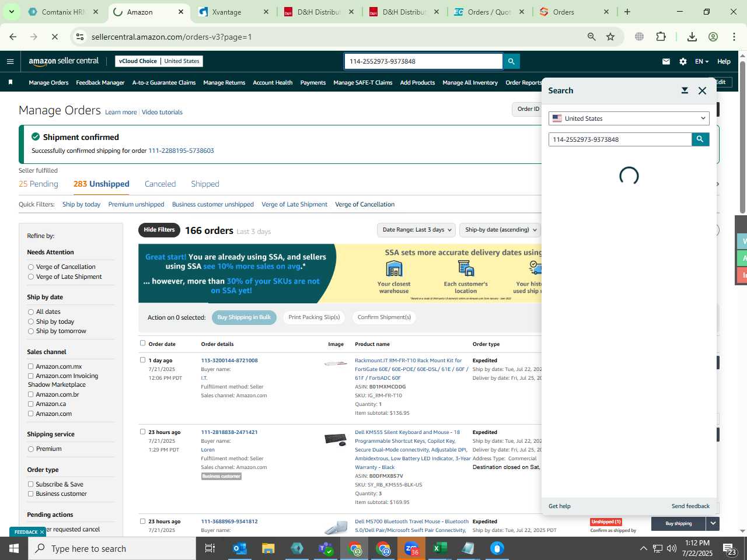Open File Explorer from the taskbar

click(268, 548)
